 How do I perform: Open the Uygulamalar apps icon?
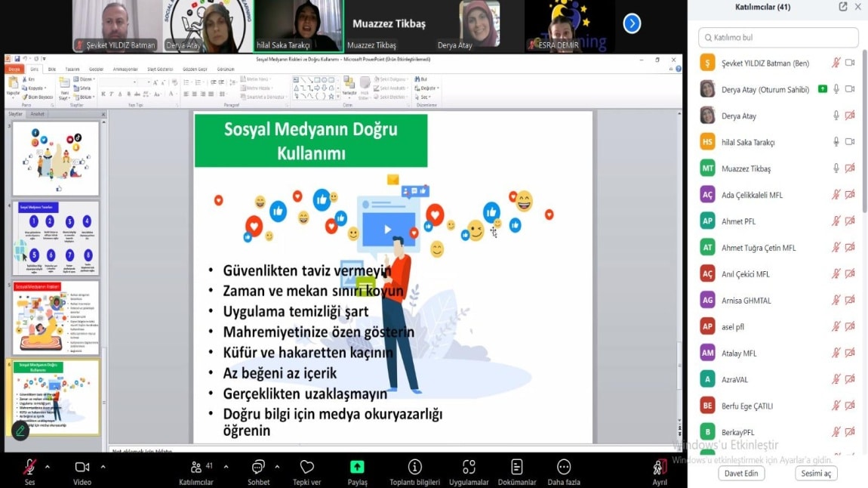[469, 467]
